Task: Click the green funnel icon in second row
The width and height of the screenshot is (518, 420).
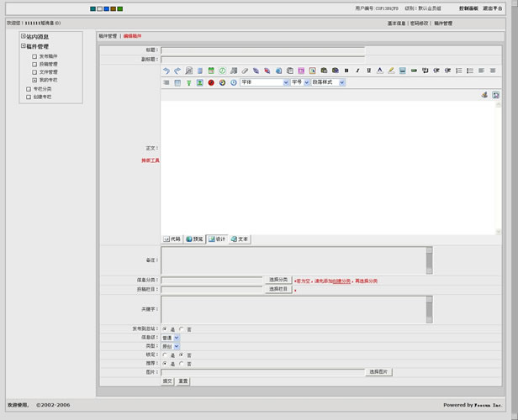Action: coord(188,83)
